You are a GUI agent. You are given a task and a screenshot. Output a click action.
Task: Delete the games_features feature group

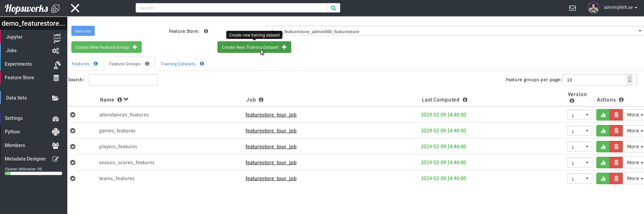(616, 131)
